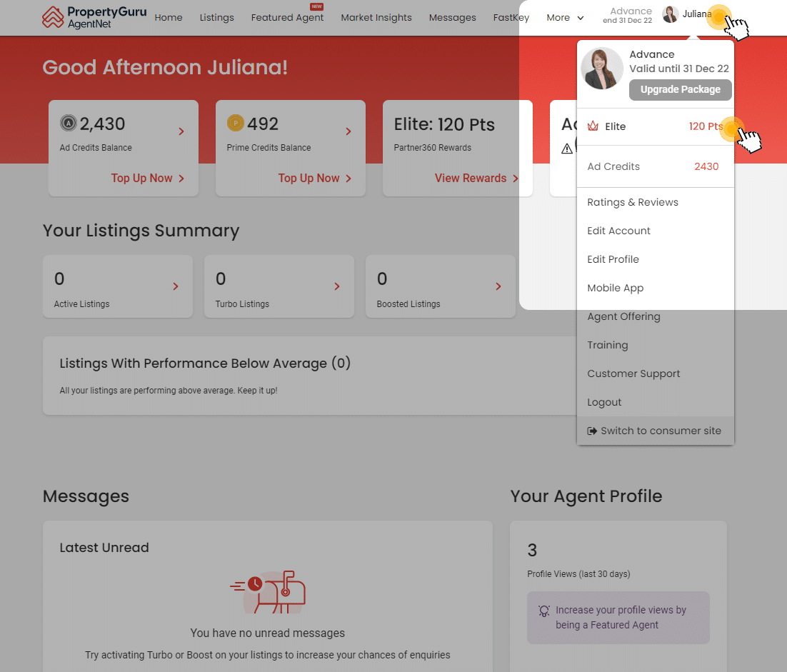Select Edit Profile from account menu
The image size is (787, 672).
[656, 259]
